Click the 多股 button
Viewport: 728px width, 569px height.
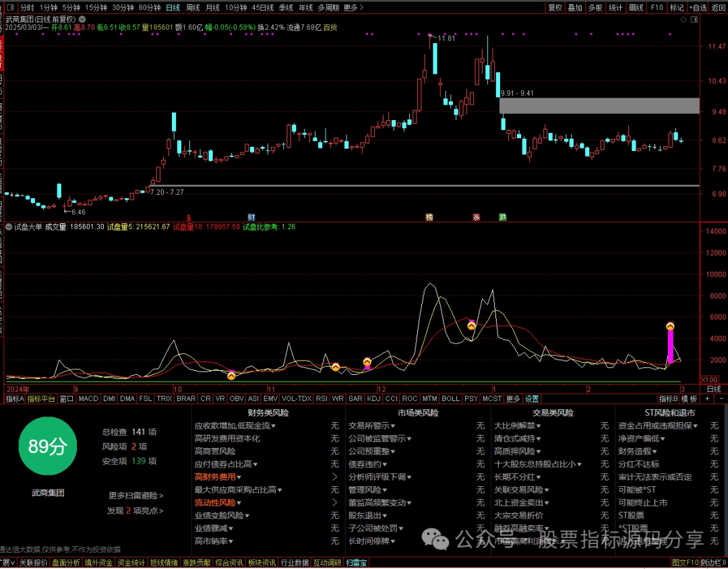tap(595, 7)
